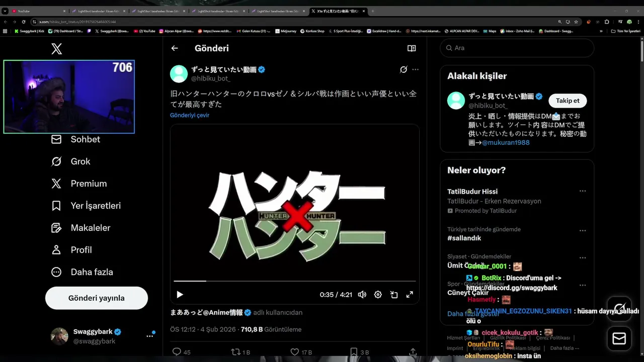Viewport: 644px width, 362px height.
Task: Open the browser zoom magnifier icon
Action: pos(560,22)
